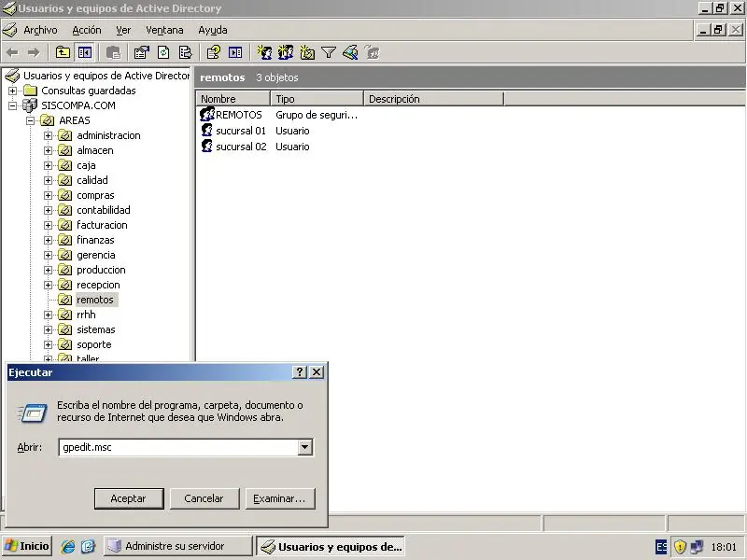747x560 pixels.
Task: Click the Back arrow in toolbar
Action: click(x=12, y=52)
